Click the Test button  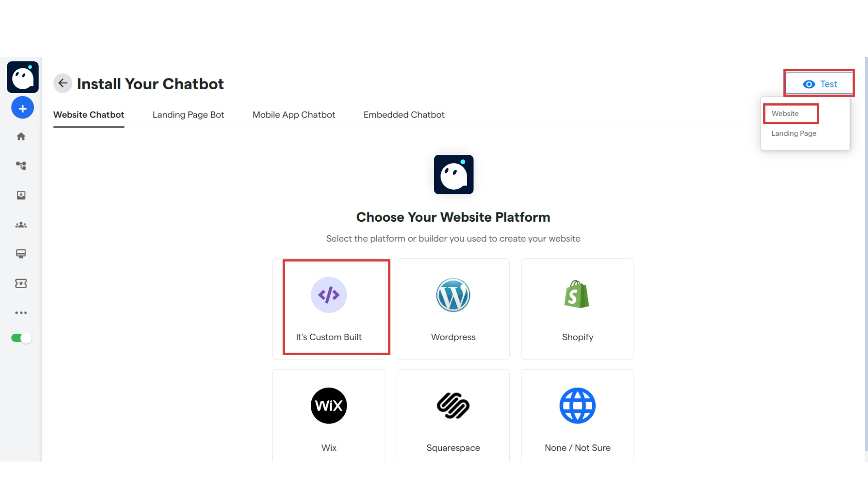click(x=819, y=84)
